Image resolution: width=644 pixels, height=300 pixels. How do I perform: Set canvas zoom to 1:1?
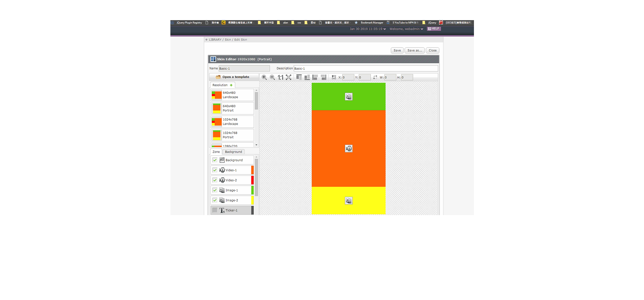(x=280, y=78)
